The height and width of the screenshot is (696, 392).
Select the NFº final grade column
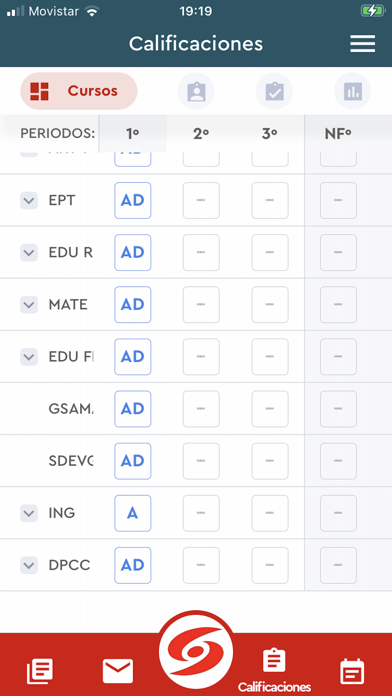pyautogui.click(x=338, y=134)
